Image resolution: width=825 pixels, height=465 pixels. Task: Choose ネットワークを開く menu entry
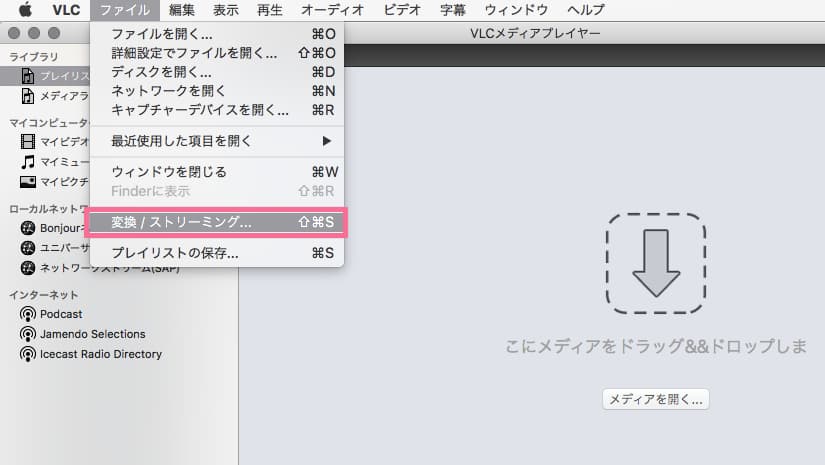[217, 91]
